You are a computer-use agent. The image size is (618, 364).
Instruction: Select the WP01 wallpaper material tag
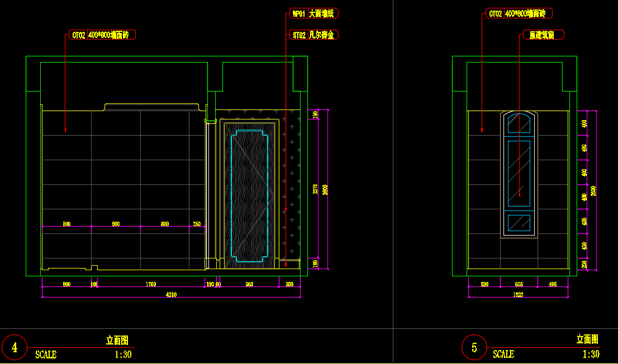315,13
